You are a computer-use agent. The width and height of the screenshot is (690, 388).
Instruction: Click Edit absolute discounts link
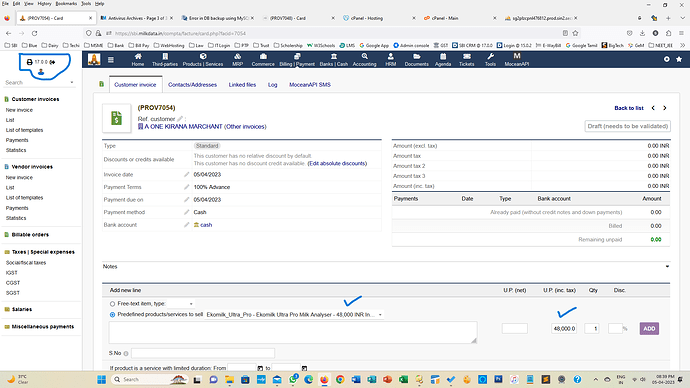[x=337, y=163]
